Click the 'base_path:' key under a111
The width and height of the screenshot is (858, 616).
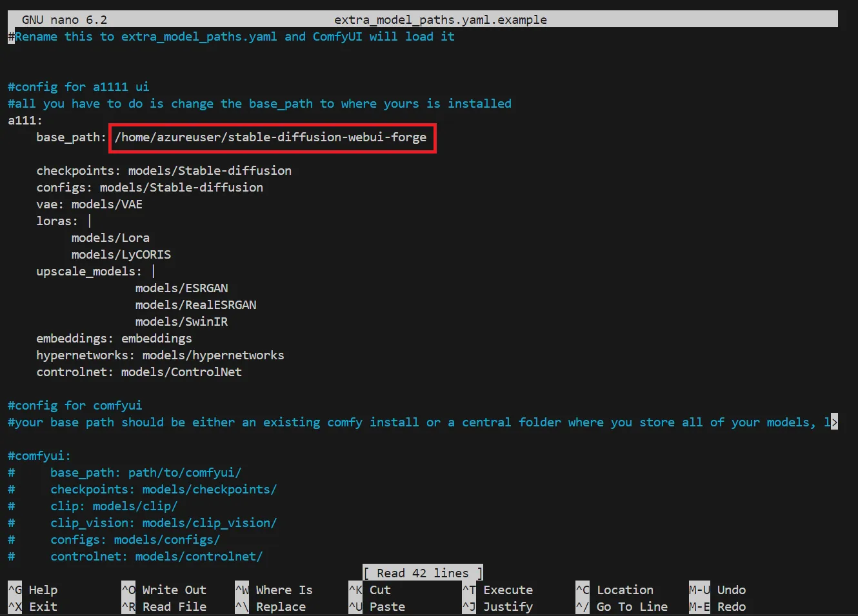[72, 137]
